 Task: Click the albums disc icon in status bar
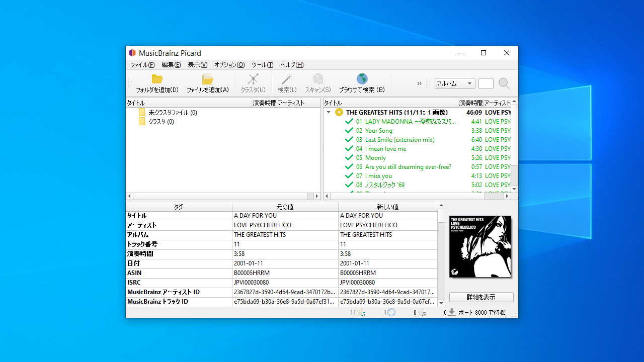tap(391, 313)
